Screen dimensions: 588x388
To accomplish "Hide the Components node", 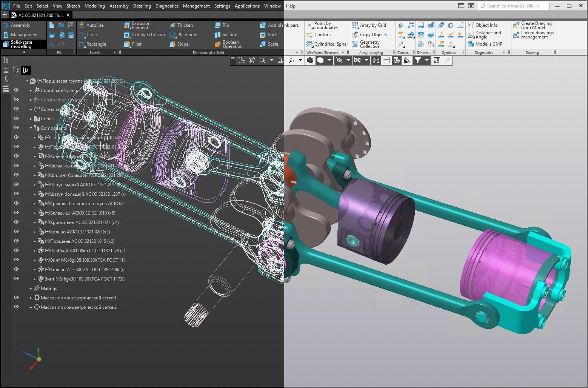I will pos(16,128).
